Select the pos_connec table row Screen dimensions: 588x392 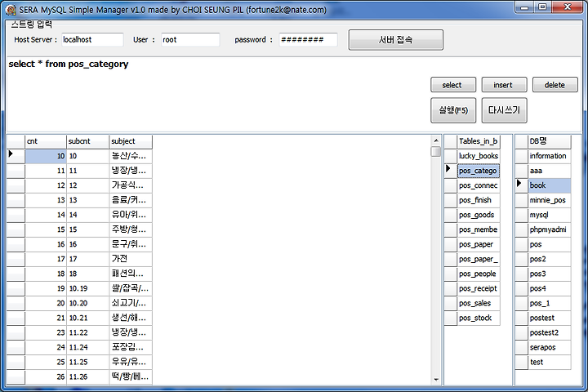click(479, 185)
